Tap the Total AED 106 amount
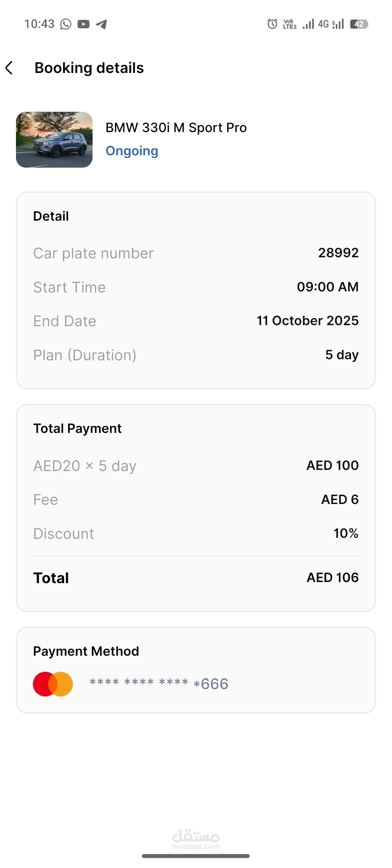The height and width of the screenshot is (868, 392). (x=332, y=578)
